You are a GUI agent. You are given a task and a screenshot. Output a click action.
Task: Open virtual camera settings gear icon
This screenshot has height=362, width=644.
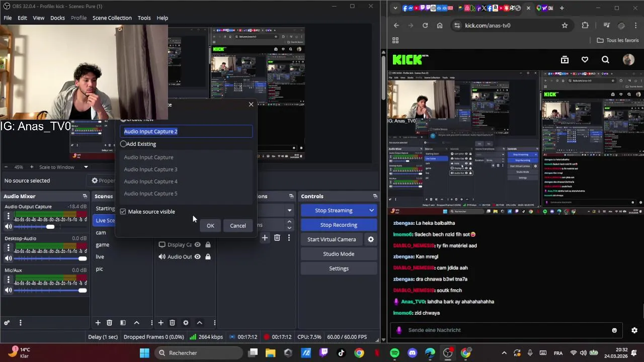pyautogui.click(x=371, y=239)
